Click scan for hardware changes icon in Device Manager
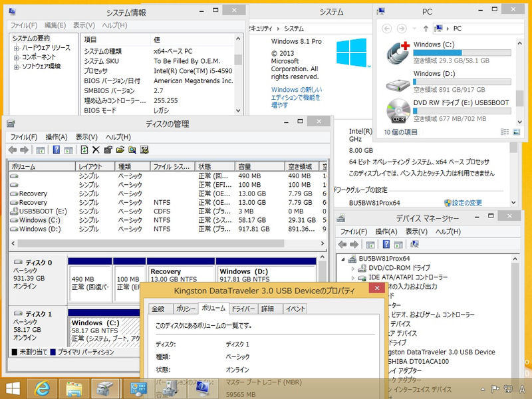This screenshot has height=399, width=532. pyautogui.click(x=414, y=244)
